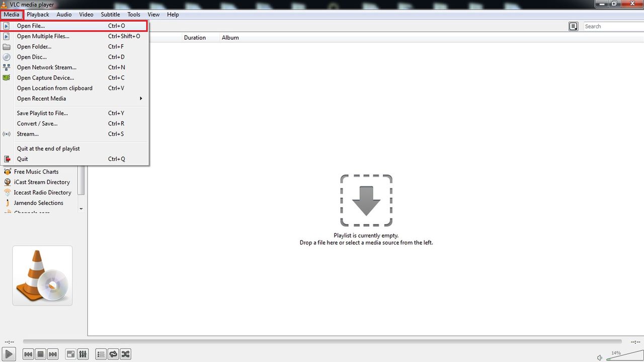Toggle loop repeat mode

[113, 354]
